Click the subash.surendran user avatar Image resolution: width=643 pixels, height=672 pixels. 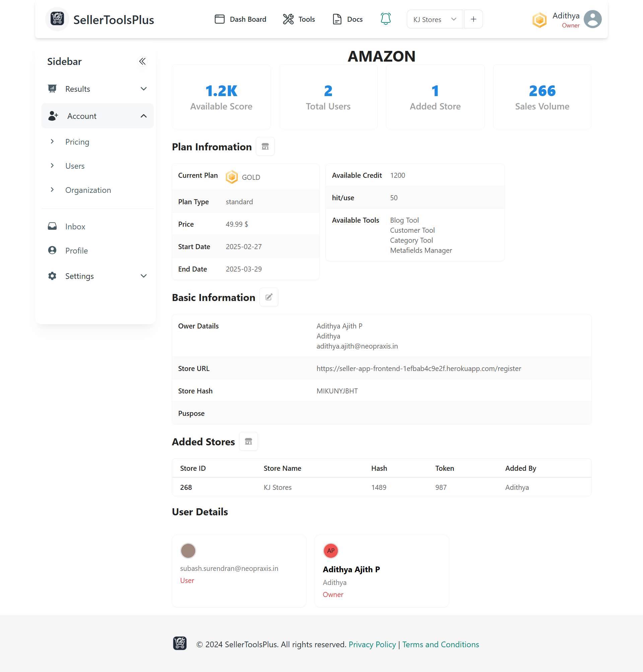[x=188, y=551]
